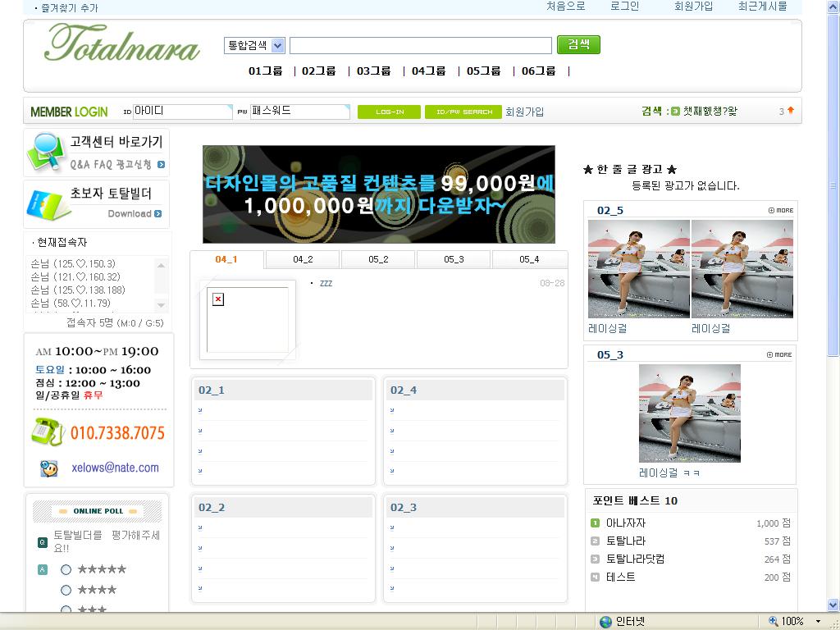Click the 즐겨찾기 추가 link
This screenshot has height=630, width=840.
[x=70, y=8]
